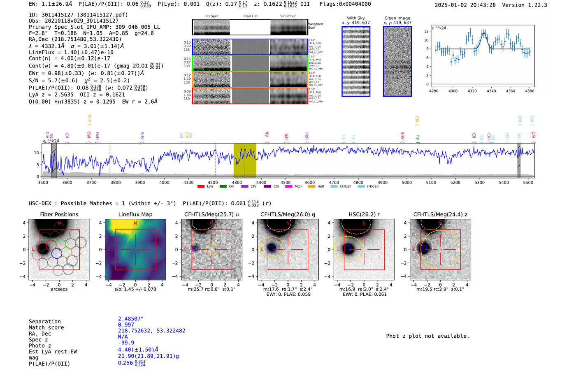Click the magenta MgII legend swatch

[288, 186]
